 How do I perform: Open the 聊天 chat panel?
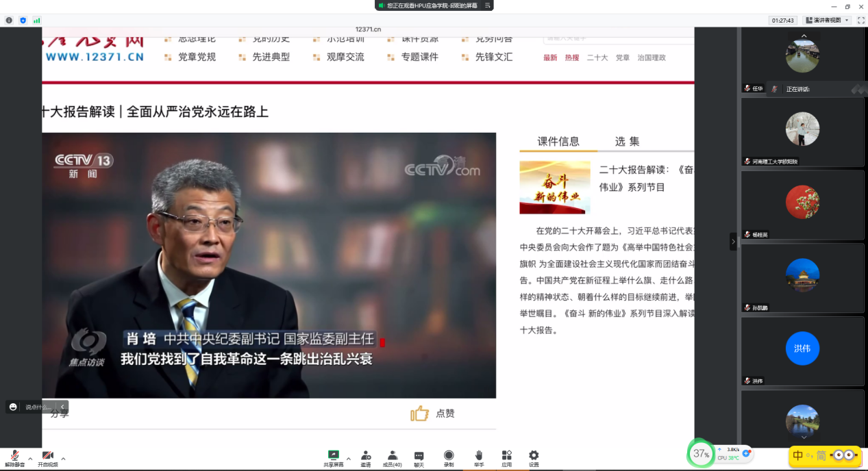tap(419, 456)
